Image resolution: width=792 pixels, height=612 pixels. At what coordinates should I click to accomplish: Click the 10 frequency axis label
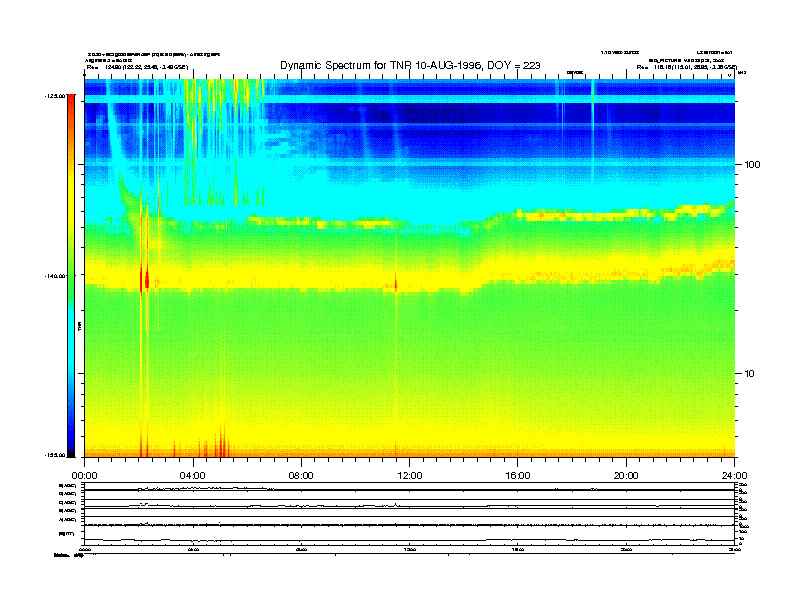[x=755, y=373]
